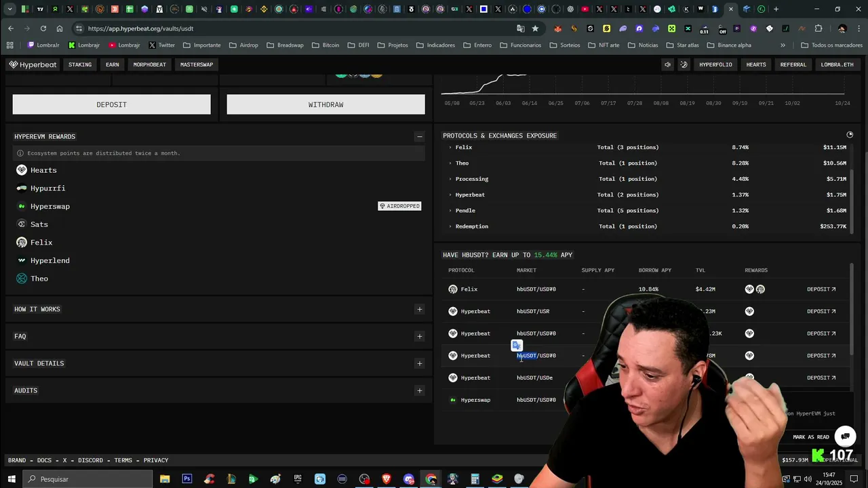The image size is (868, 488).
Task: Click the Hyperswap protocol icon in markets table
Action: (453, 400)
